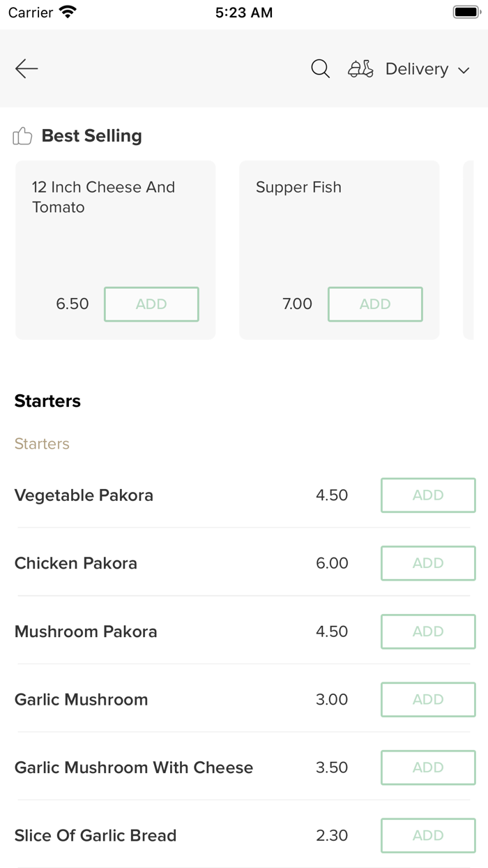Add Supper Fish to order
Viewport: 488px width, 868px height.
[375, 304]
